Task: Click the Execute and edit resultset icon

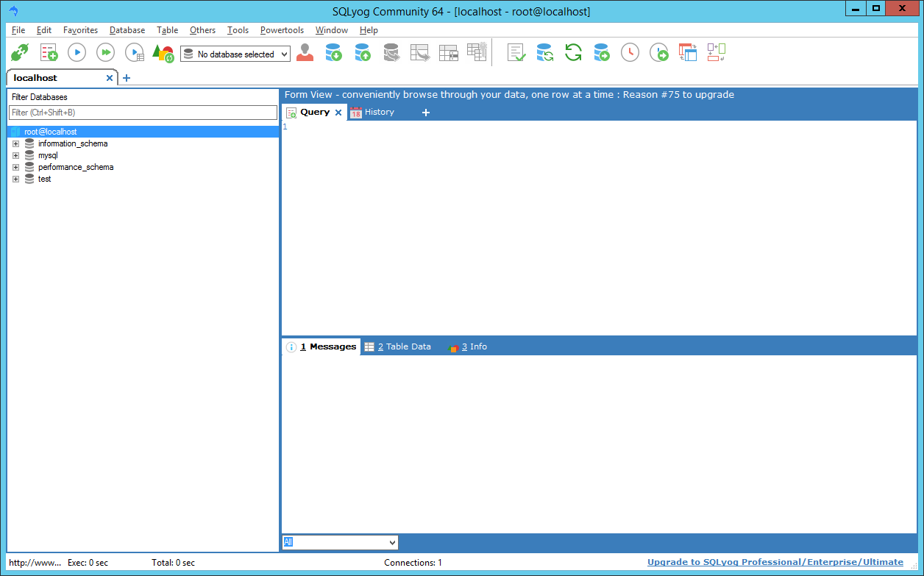Action: point(135,53)
